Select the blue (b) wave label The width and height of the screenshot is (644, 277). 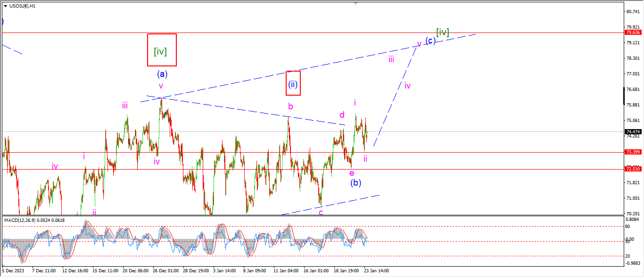point(355,183)
